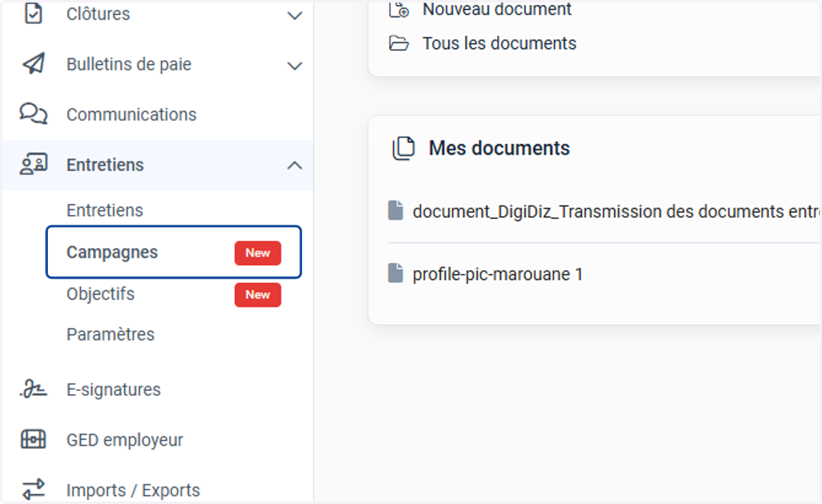Click file icon beside profile-pic-marouane 1
Screen dimensions: 822x504
point(395,274)
